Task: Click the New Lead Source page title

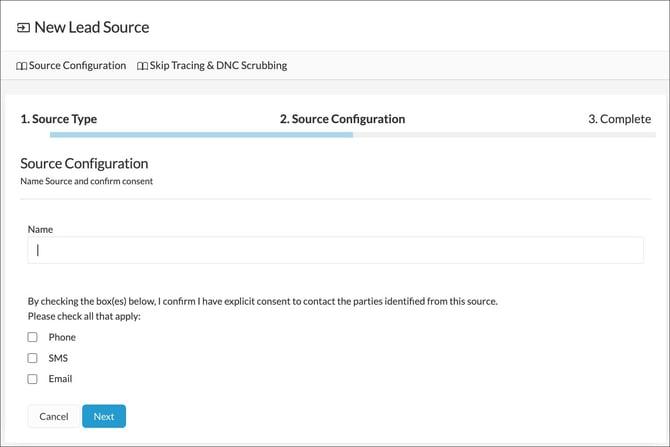Action: pos(91,27)
